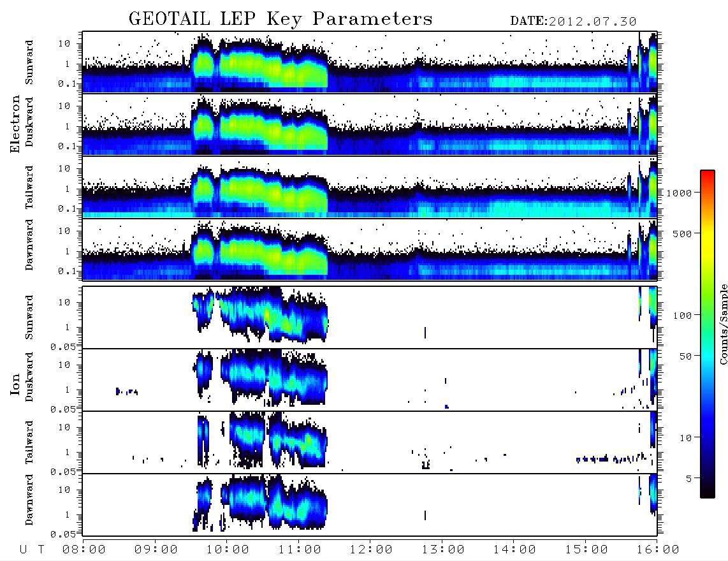
Task: Click the Ion Tailward panel label
Action: pyautogui.click(x=29, y=442)
